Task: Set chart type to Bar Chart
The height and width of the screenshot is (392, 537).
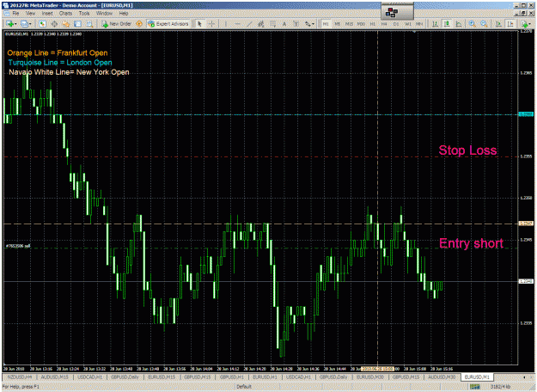Action: tap(435, 24)
